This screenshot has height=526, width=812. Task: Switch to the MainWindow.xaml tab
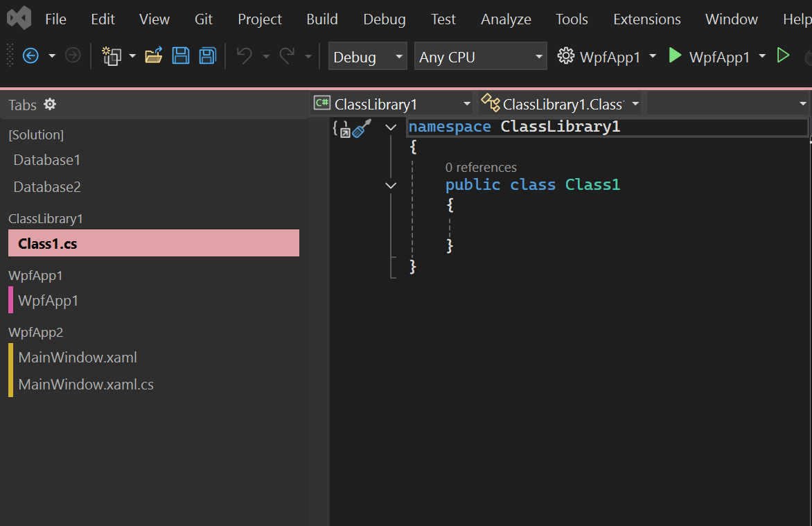pyautogui.click(x=77, y=357)
